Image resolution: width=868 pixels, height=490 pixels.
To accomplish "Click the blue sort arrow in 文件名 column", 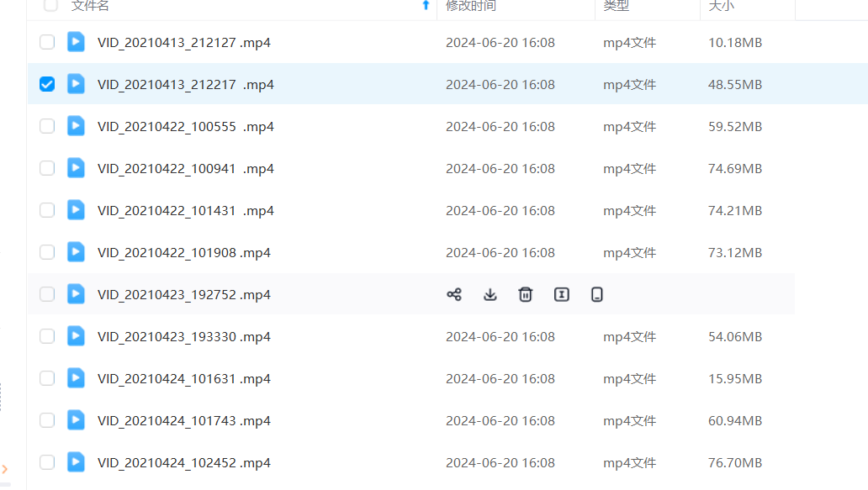I will click(x=426, y=6).
